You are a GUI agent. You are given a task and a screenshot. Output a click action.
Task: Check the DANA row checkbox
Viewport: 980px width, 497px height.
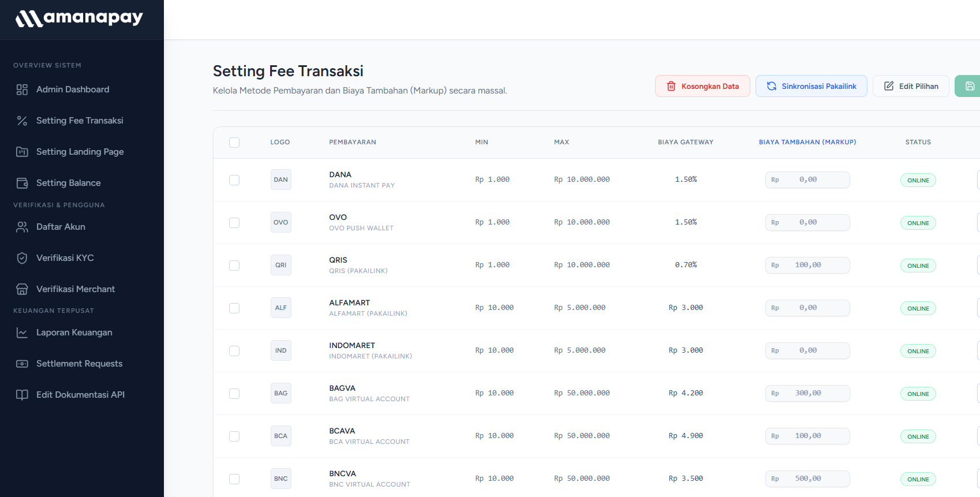point(234,180)
